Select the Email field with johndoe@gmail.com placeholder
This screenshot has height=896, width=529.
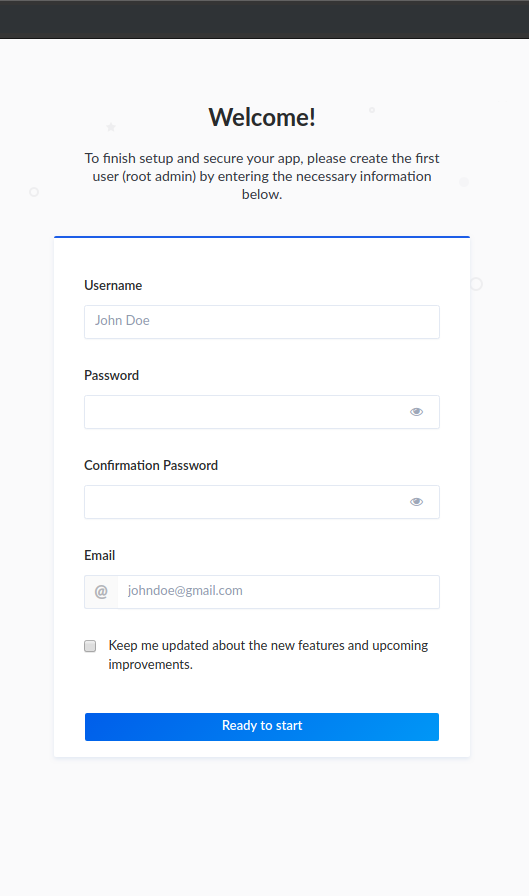(x=278, y=592)
